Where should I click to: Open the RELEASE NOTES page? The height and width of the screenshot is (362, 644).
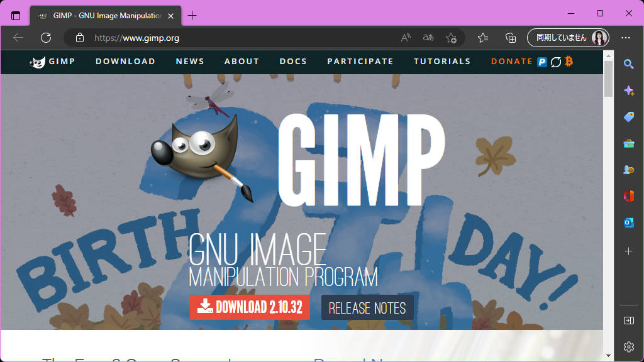point(367,307)
